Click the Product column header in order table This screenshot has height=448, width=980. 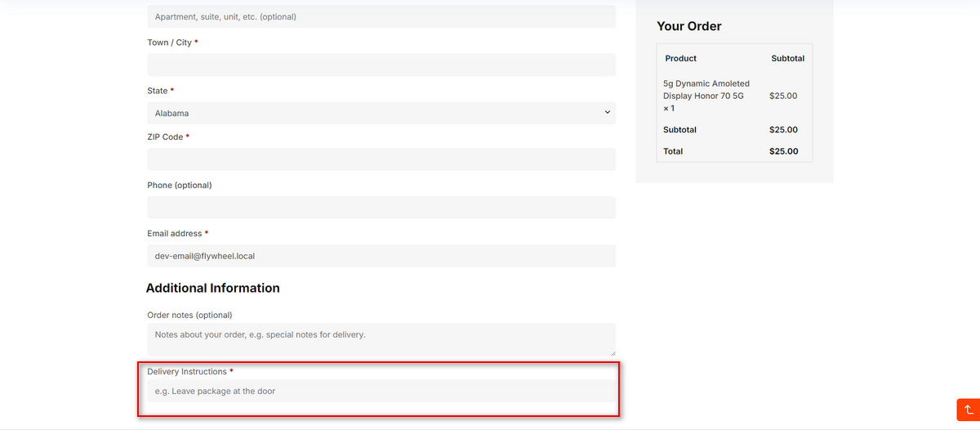click(681, 58)
